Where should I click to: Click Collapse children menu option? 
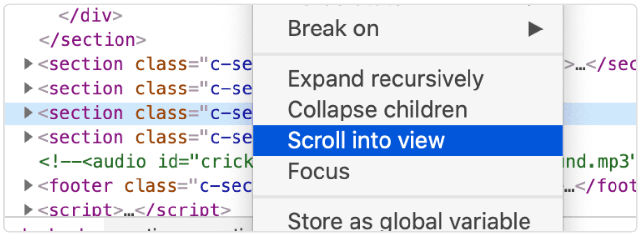377,110
